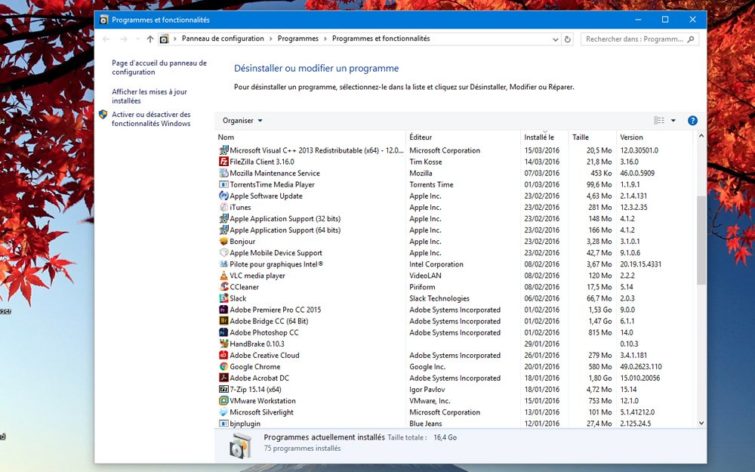Expand the view options dropdown arrow
The width and height of the screenshot is (755, 472).
click(673, 120)
